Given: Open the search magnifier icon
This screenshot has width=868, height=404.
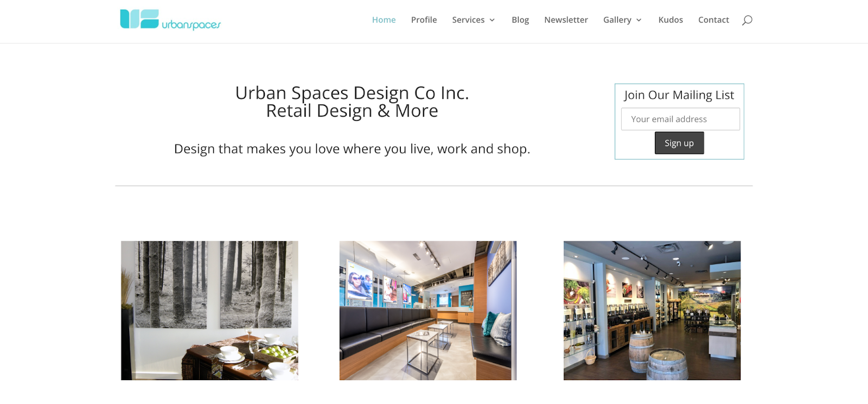Looking at the screenshot, I should pyautogui.click(x=747, y=20).
